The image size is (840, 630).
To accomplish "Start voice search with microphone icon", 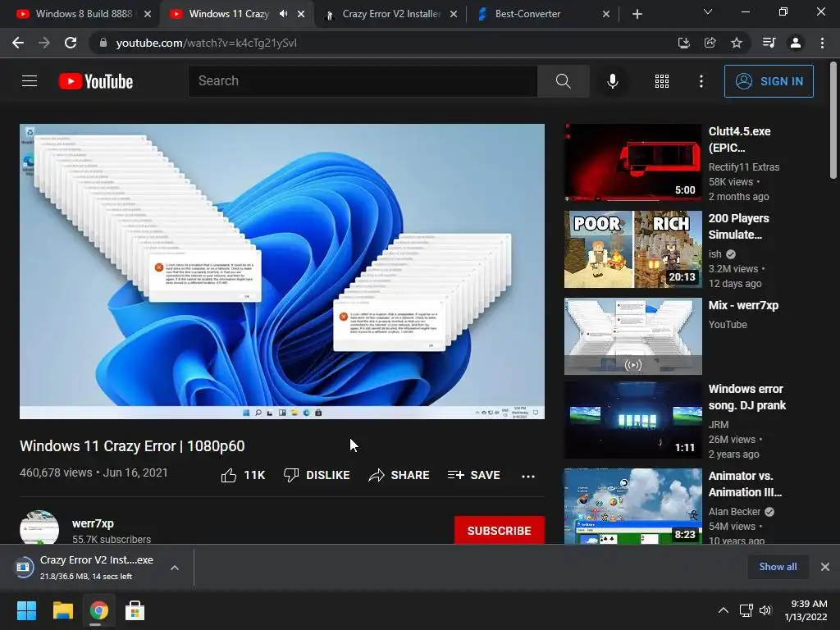I will tap(612, 81).
